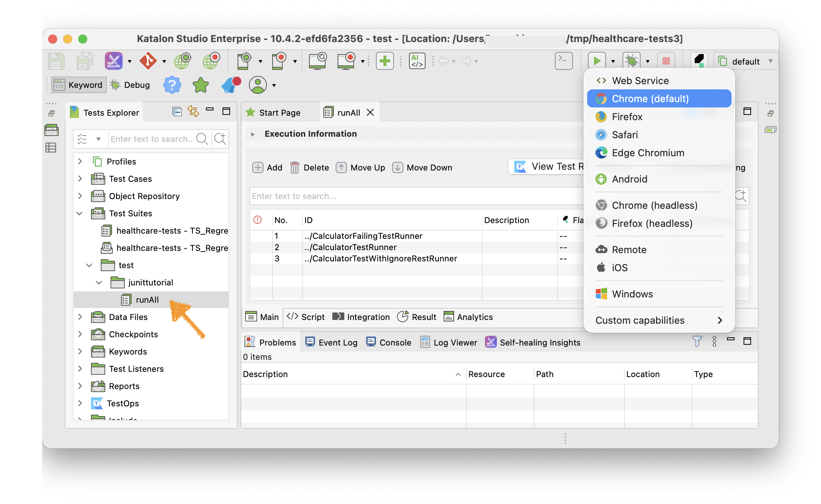Select Windows from the run menu
Screen dimensions: 821x504
[659, 294]
